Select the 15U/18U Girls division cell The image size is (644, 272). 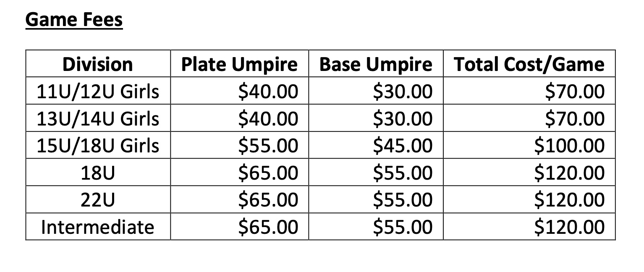[98, 146]
